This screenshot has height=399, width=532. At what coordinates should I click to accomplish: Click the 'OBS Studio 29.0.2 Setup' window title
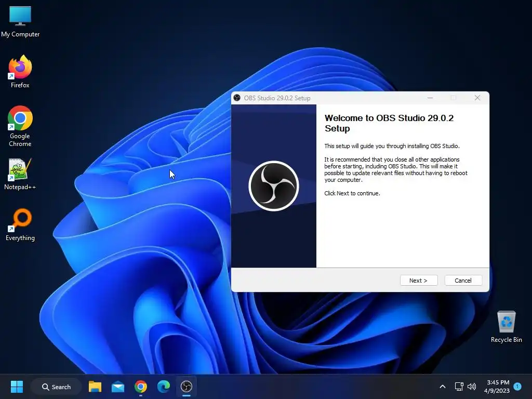point(277,98)
